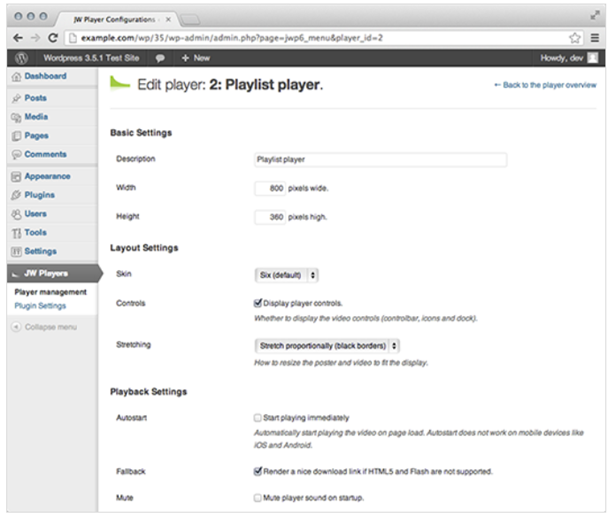Click the Width input field
The height and width of the screenshot is (518, 608).
[x=270, y=188]
